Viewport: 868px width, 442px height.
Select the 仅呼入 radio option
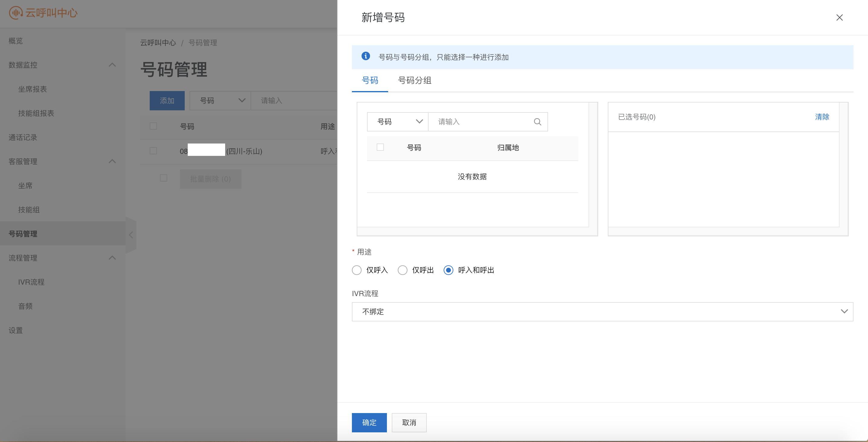tap(356, 270)
